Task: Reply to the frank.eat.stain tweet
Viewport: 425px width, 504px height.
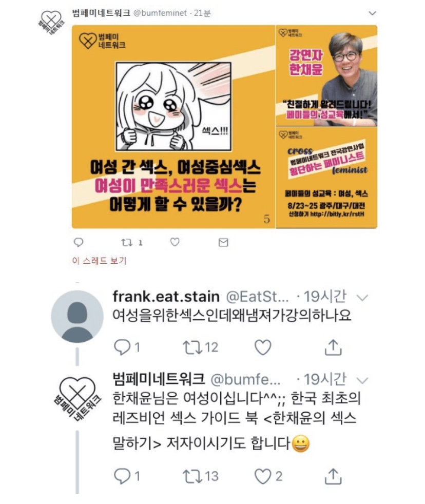Action: [x=122, y=347]
